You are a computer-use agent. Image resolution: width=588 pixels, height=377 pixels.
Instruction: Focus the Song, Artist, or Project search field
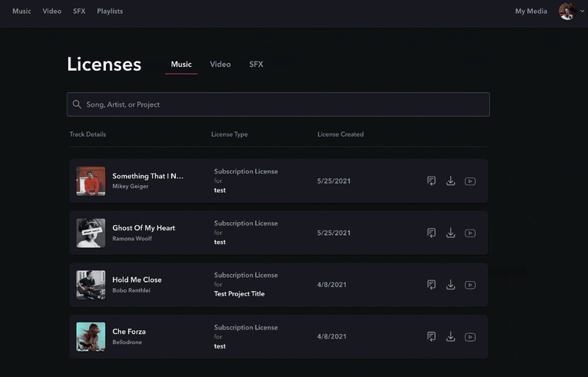[284, 104]
